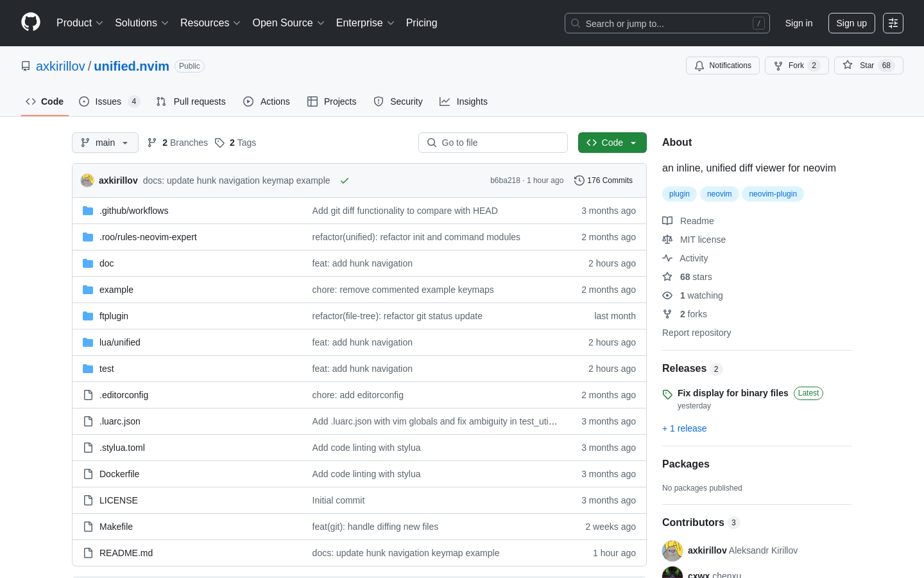Switch to the Insights tab

(x=464, y=101)
